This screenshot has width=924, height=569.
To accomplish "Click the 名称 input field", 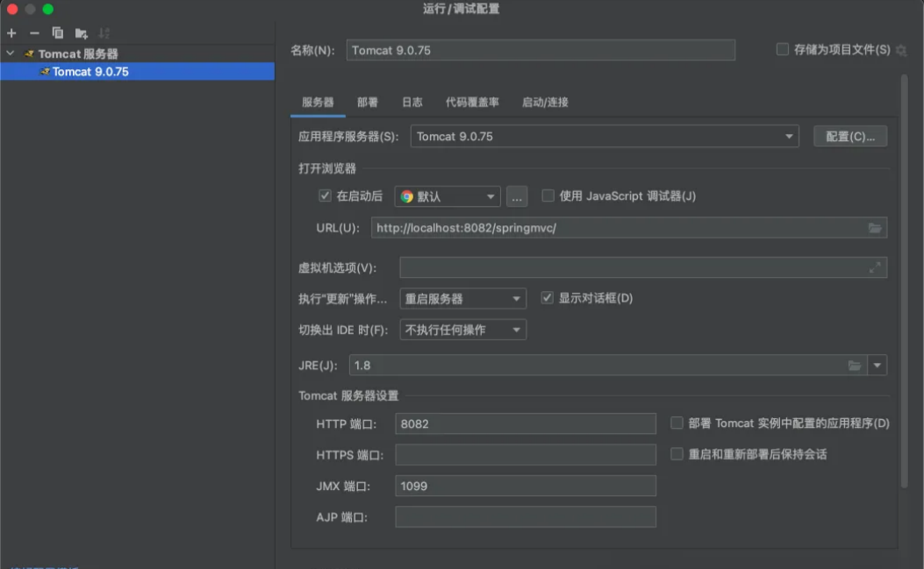I will point(541,50).
